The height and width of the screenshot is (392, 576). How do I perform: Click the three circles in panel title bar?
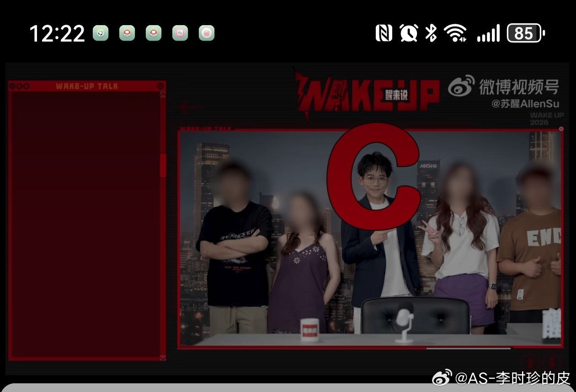tap(19, 86)
